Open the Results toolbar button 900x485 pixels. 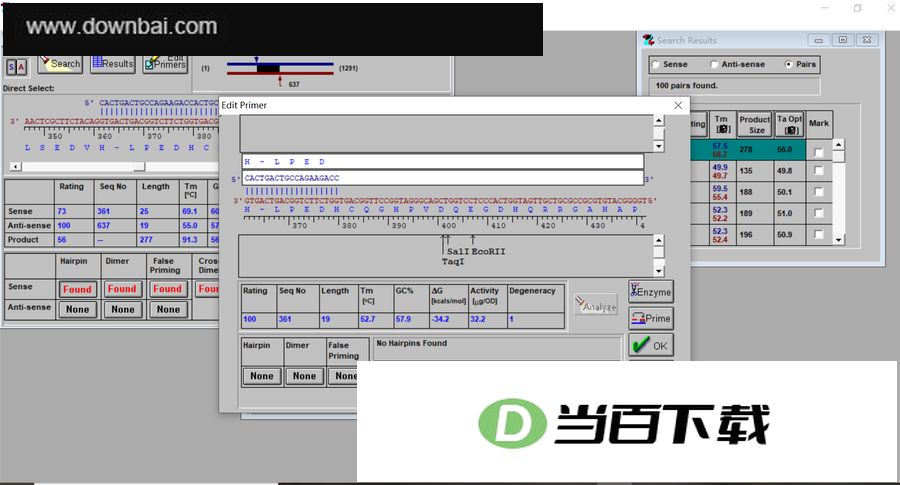[112, 64]
